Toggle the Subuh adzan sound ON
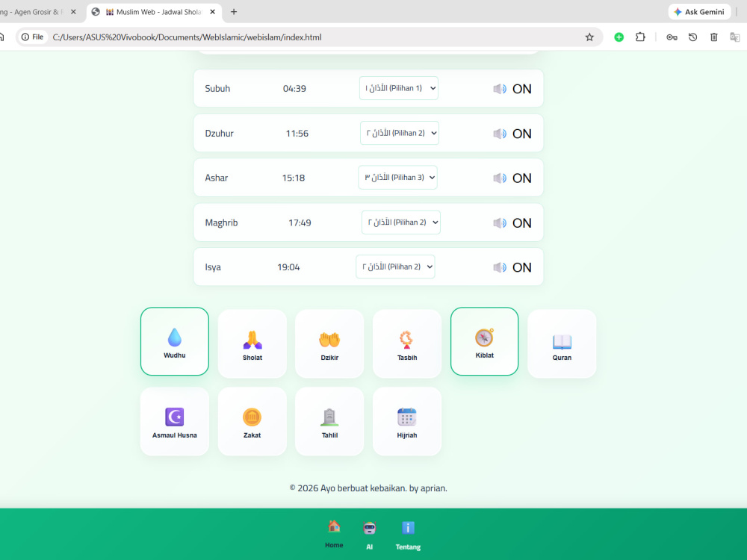Screen dimensions: 747x560 tap(512, 89)
